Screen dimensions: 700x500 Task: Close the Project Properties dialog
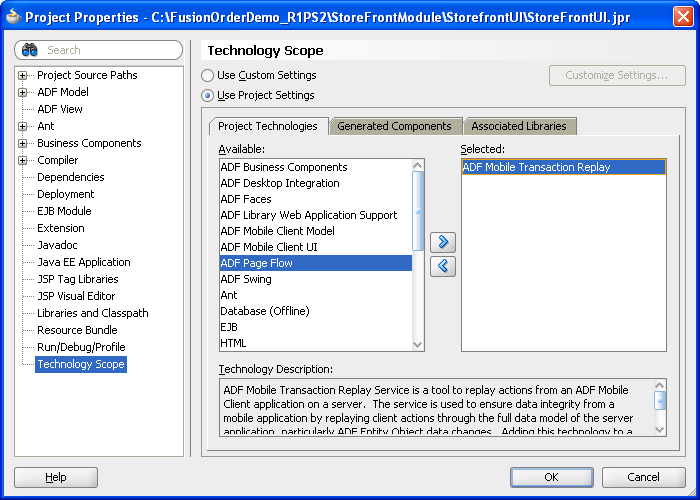[683, 17]
